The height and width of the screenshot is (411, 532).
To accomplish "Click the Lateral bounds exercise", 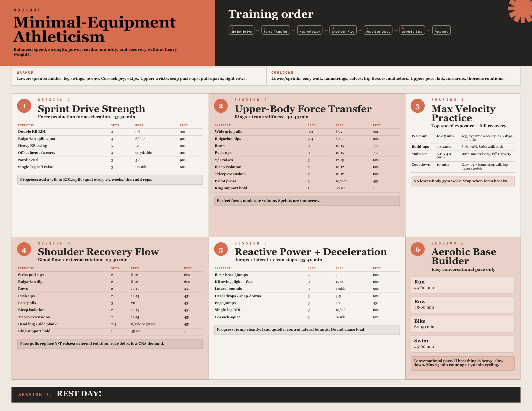I will coord(228,289).
